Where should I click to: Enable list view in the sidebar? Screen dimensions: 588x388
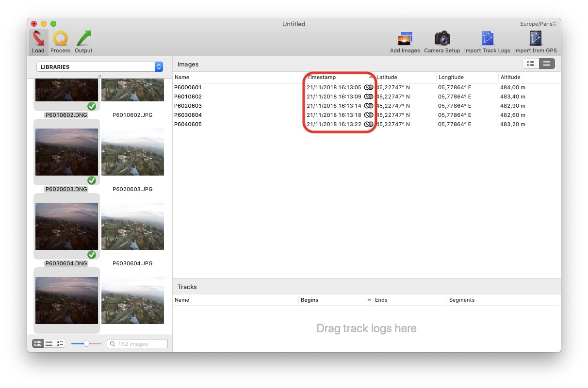pos(49,343)
